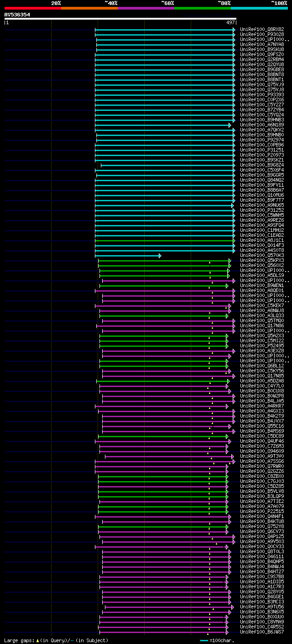This screenshot has width=292, height=644.
Task: Click the green ~80% identity legend segment
Action: 203,8
